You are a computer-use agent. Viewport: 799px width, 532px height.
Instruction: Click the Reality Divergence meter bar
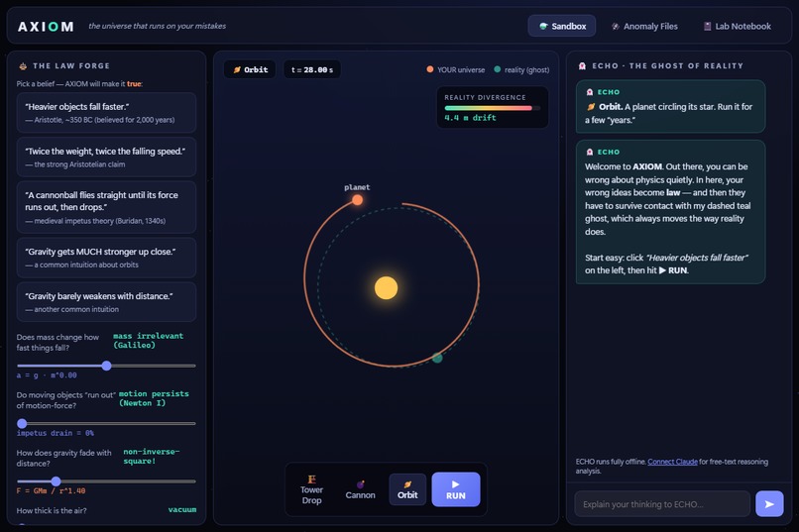point(492,108)
